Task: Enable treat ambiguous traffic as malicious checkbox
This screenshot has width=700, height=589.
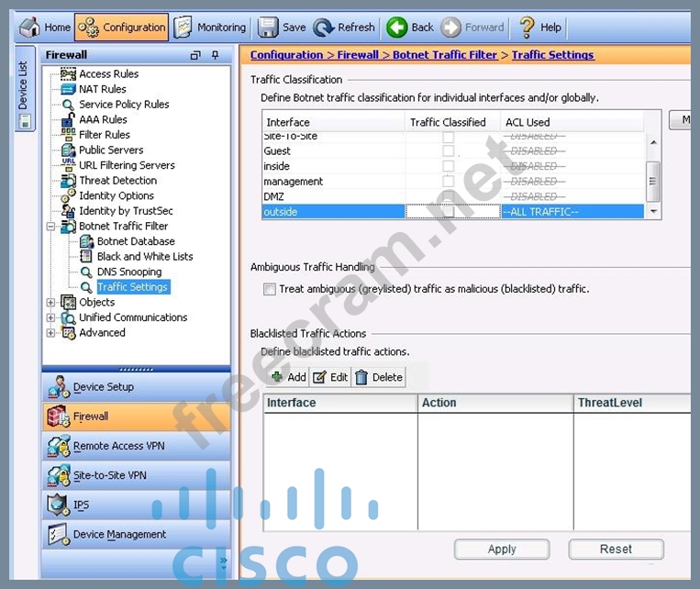Action: coord(270,289)
